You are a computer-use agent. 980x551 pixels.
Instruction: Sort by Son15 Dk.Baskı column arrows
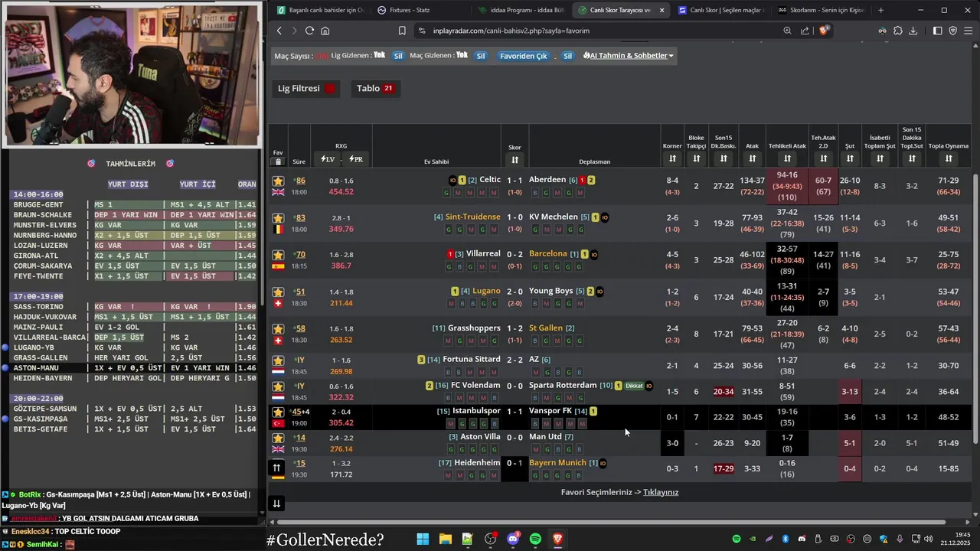[x=724, y=158]
